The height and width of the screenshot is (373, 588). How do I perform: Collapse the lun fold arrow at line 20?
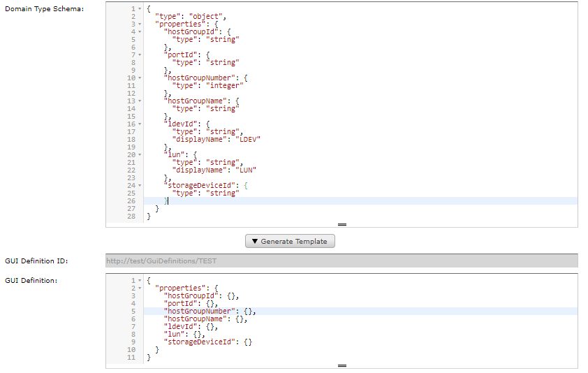[x=140, y=154]
